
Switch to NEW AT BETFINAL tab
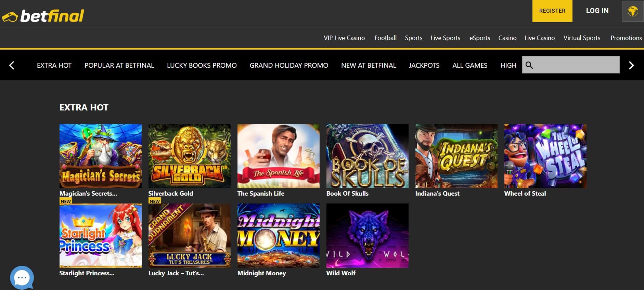pos(369,65)
